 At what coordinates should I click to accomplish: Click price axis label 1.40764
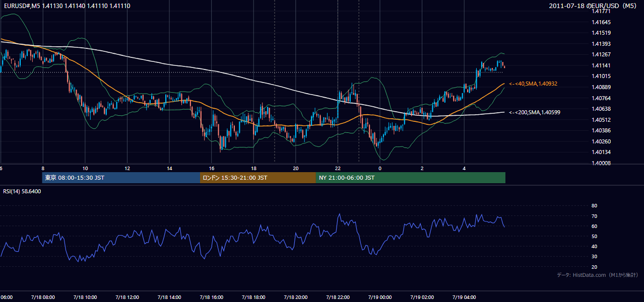click(x=602, y=98)
